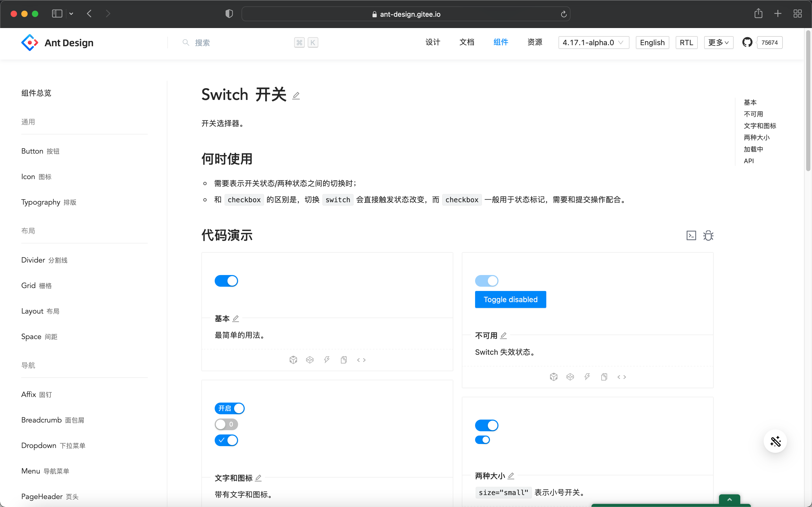The height and width of the screenshot is (507, 812).
Task: Show Safari tab overview
Action: click(x=798, y=13)
